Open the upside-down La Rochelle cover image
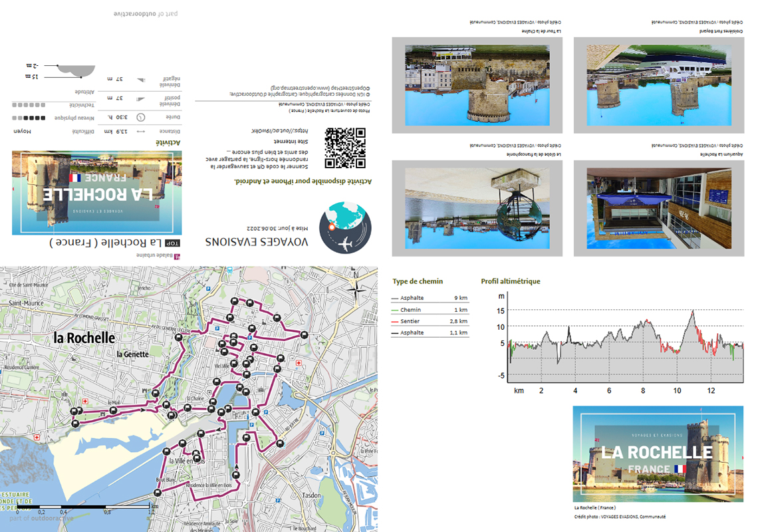 96,192
